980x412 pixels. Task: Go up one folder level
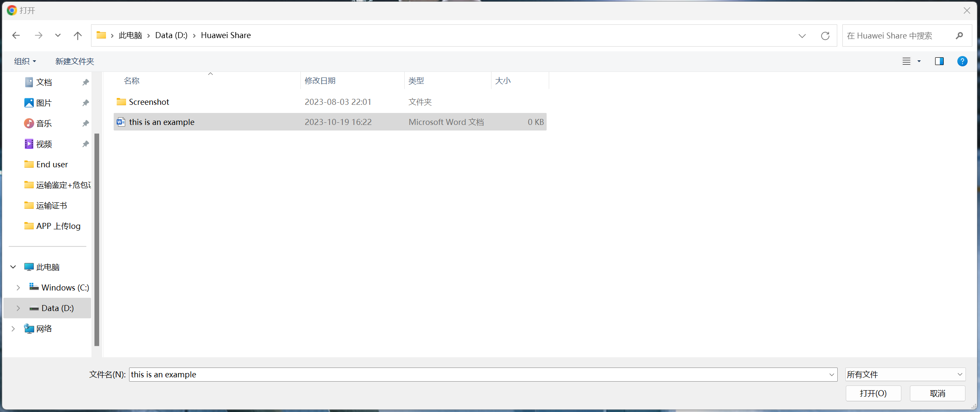coord(77,36)
